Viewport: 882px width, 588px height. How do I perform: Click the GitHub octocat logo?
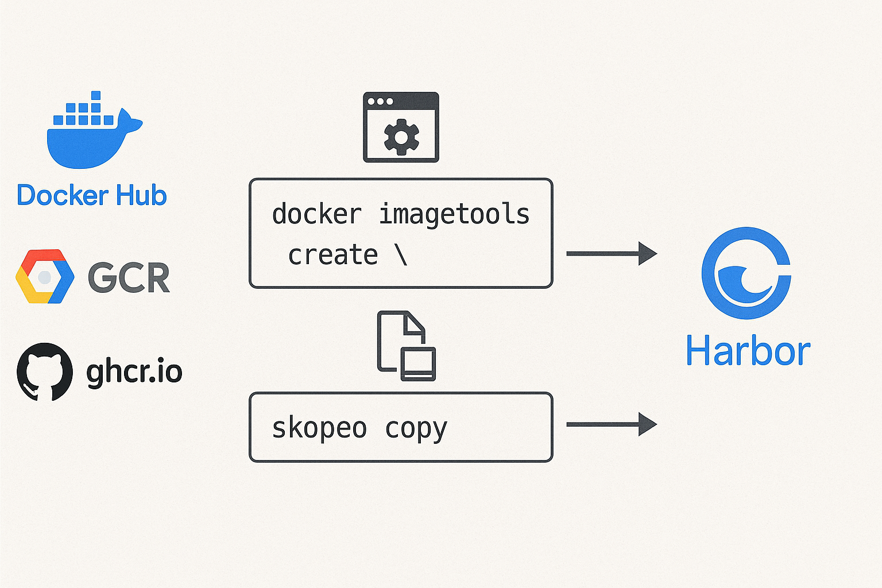(x=45, y=372)
